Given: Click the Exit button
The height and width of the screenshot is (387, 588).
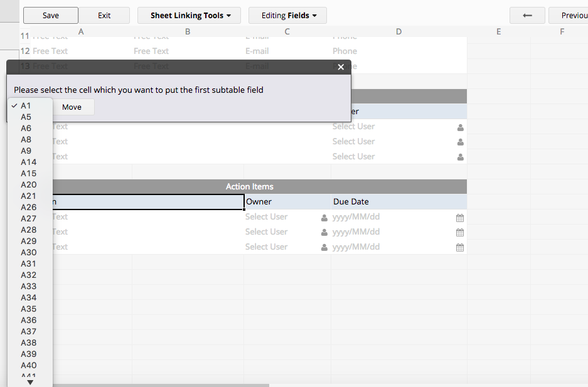Looking at the screenshot, I should 104,15.
